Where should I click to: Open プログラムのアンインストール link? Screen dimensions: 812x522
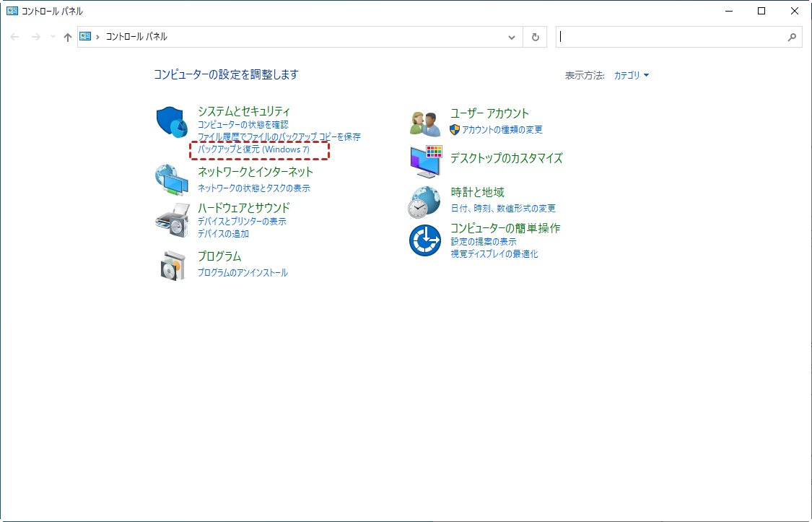tap(243, 273)
